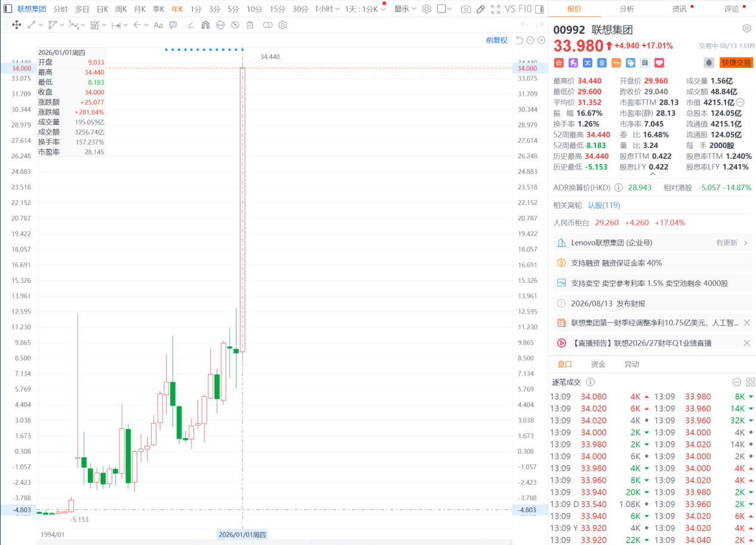Open the 评论 comments tab

click(732, 9)
